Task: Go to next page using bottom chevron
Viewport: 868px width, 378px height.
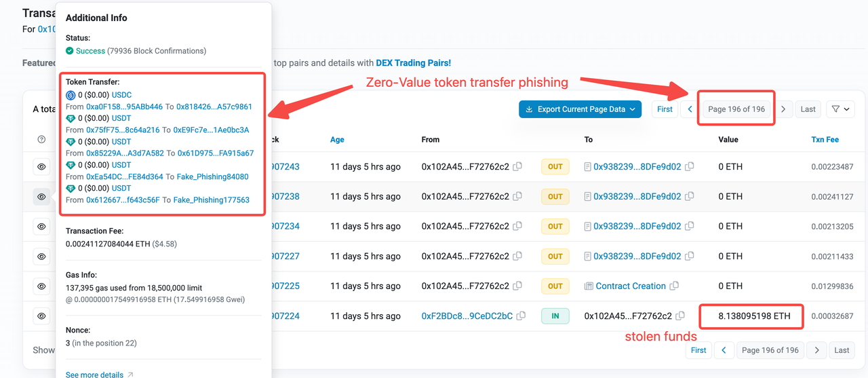Action: click(817, 350)
